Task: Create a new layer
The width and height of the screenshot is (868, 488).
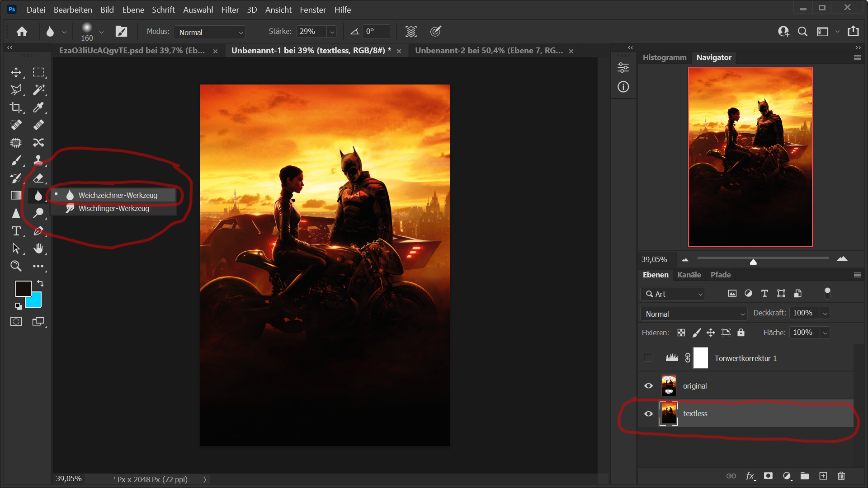Action: [823, 476]
